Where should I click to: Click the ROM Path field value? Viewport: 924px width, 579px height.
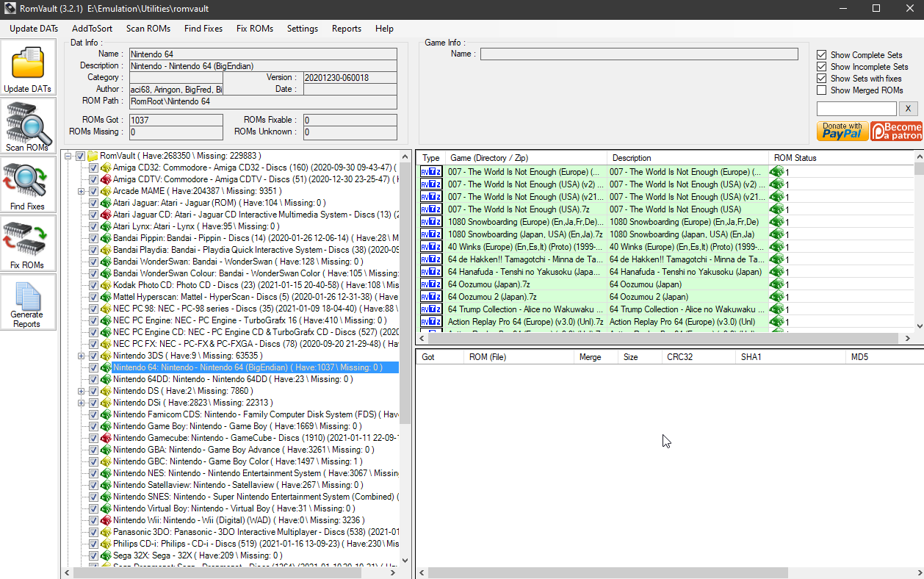pyautogui.click(x=263, y=102)
